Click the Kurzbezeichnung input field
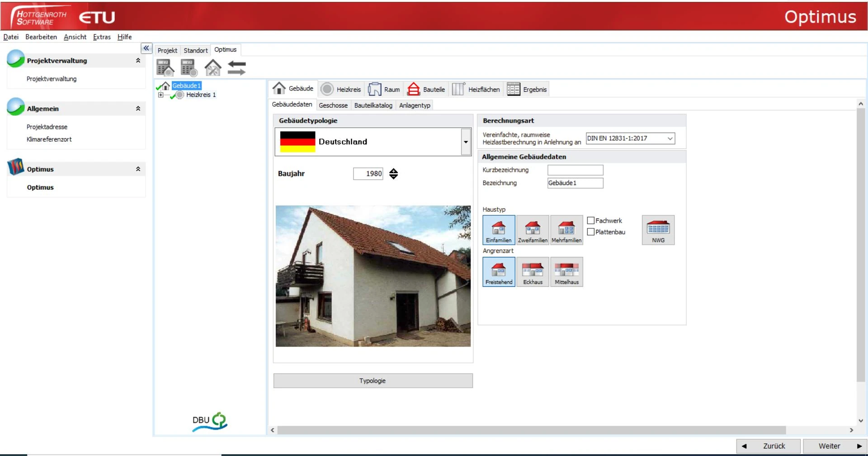 [575, 170]
